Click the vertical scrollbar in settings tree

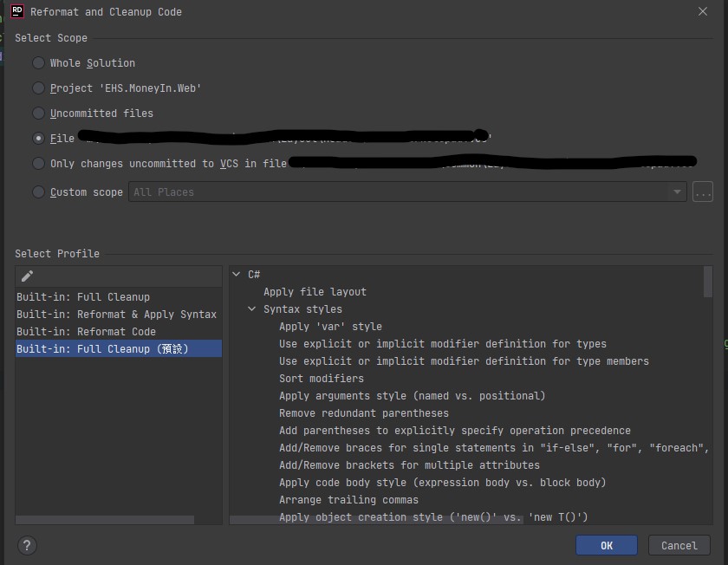coord(707,282)
